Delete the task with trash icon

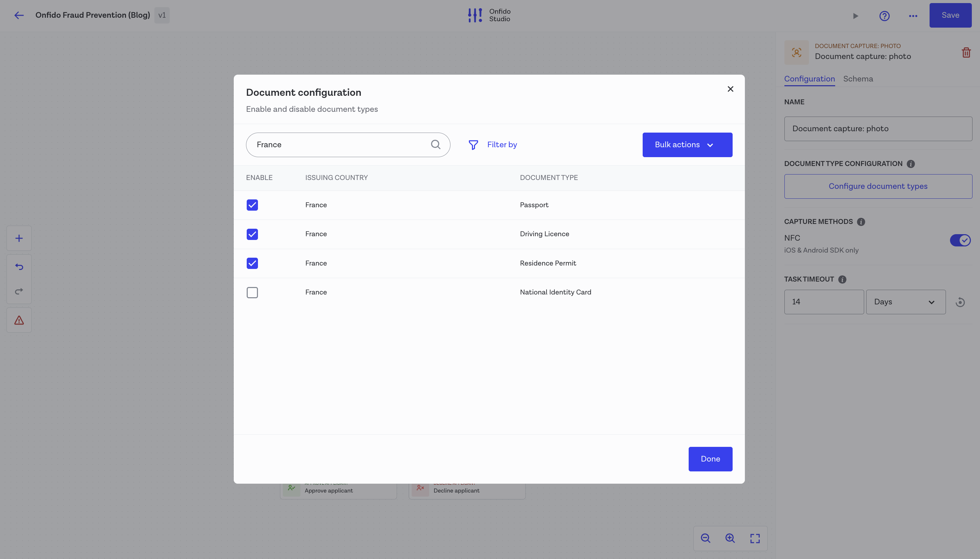(x=966, y=52)
